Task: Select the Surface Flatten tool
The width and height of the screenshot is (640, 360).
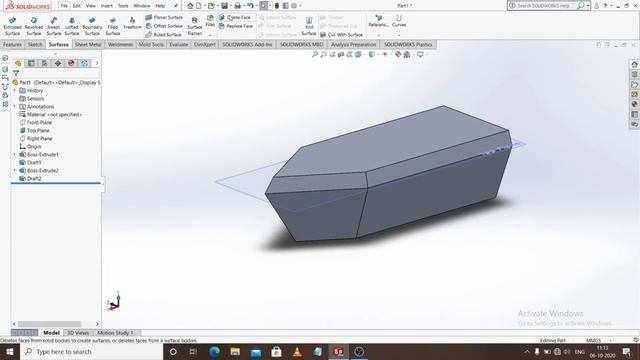Action: 195,26
